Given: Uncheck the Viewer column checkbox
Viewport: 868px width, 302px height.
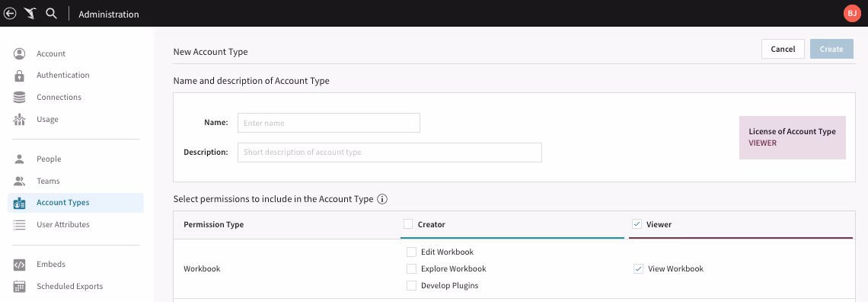Looking at the screenshot, I should [x=637, y=224].
